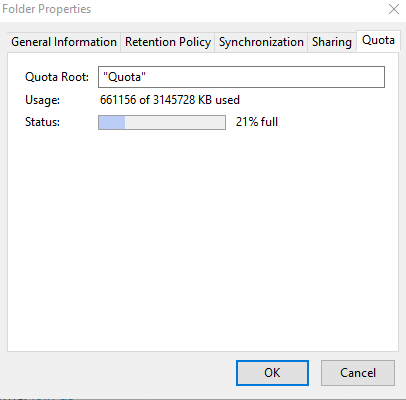The height and width of the screenshot is (400, 406).
Task: Click the Quota Root label
Action: pyautogui.click(x=57, y=77)
